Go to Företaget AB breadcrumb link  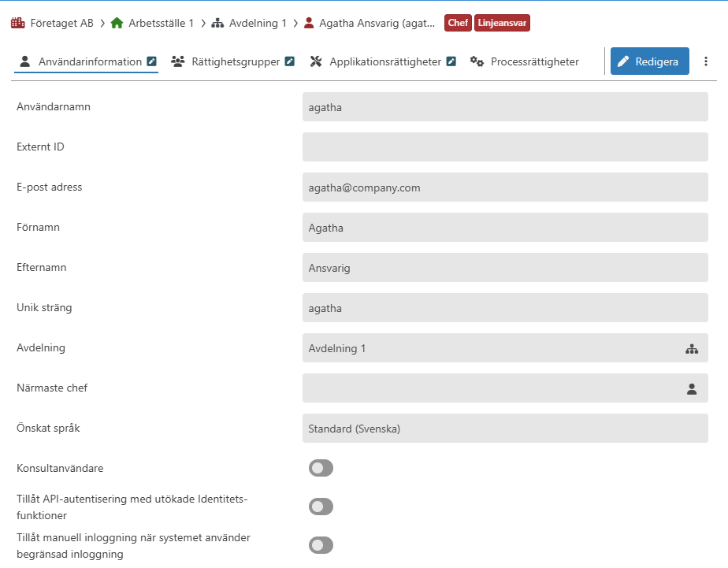click(x=61, y=23)
